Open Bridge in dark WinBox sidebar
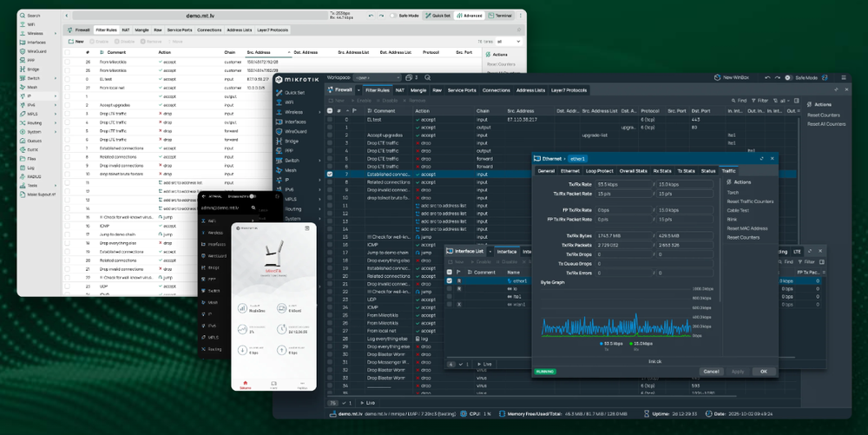This screenshot has height=435, width=868. coord(288,142)
